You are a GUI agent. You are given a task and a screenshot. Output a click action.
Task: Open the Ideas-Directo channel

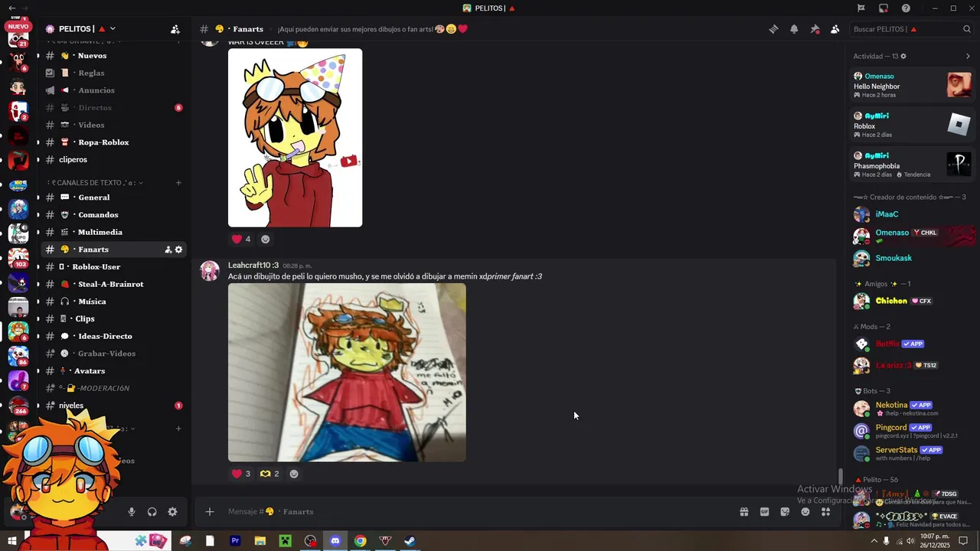pos(115,336)
